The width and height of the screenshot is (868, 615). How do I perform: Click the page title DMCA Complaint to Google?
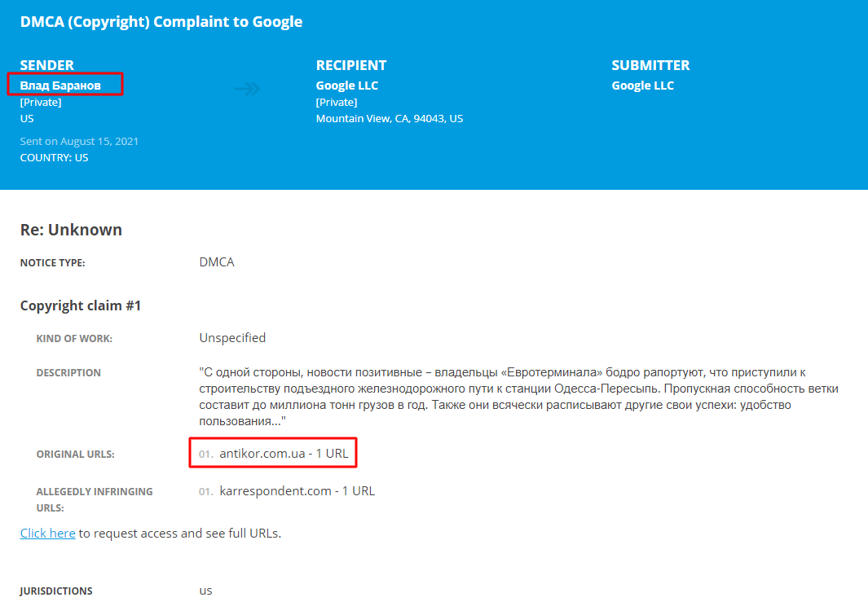161,21
